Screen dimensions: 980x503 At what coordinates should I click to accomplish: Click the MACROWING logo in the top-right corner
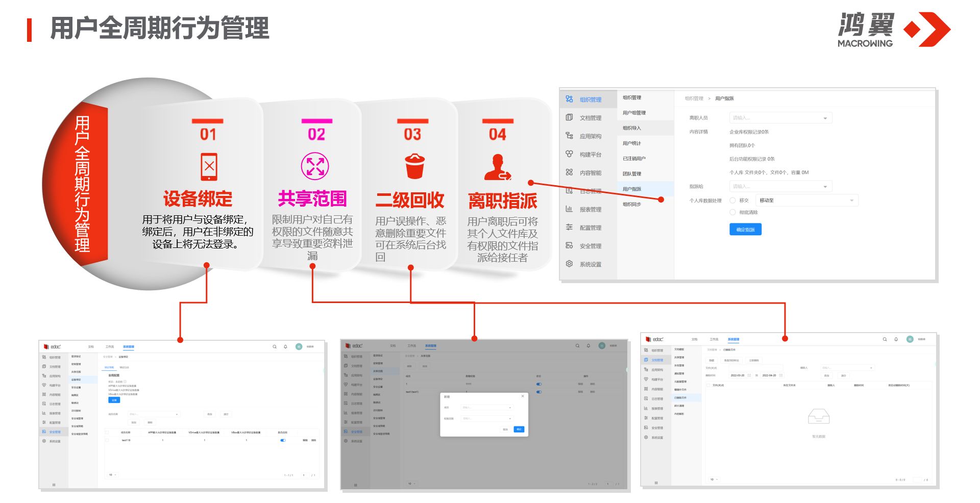pyautogui.click(x=894, y=31)
